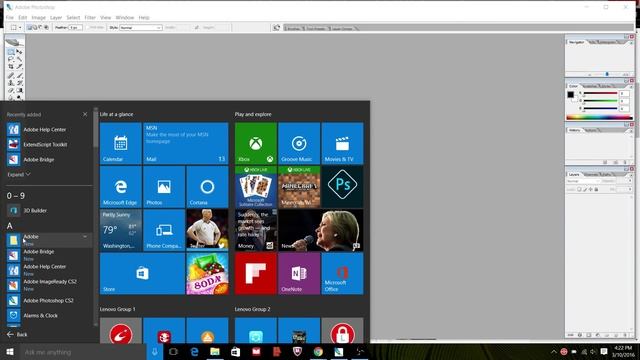Open Adobe Bridge from options bar icon
Viewport: 640px width, 360px height.
point(277,27)
